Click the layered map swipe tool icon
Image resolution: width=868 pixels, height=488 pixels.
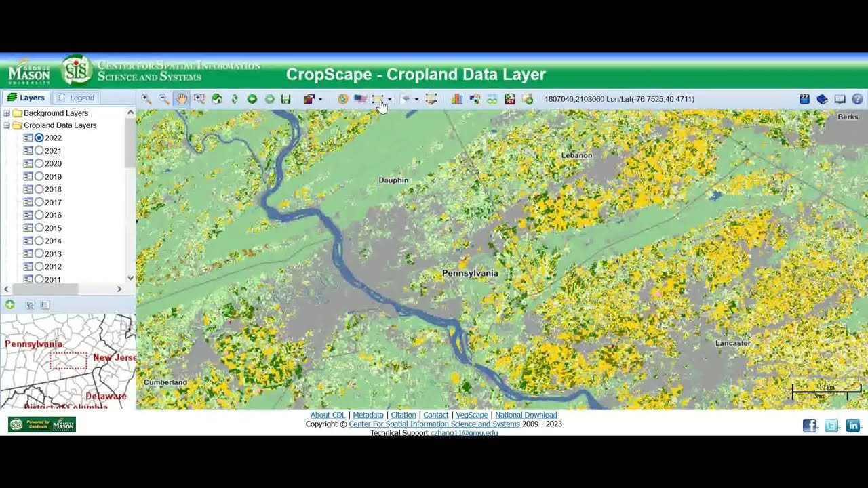coord(309,99)
